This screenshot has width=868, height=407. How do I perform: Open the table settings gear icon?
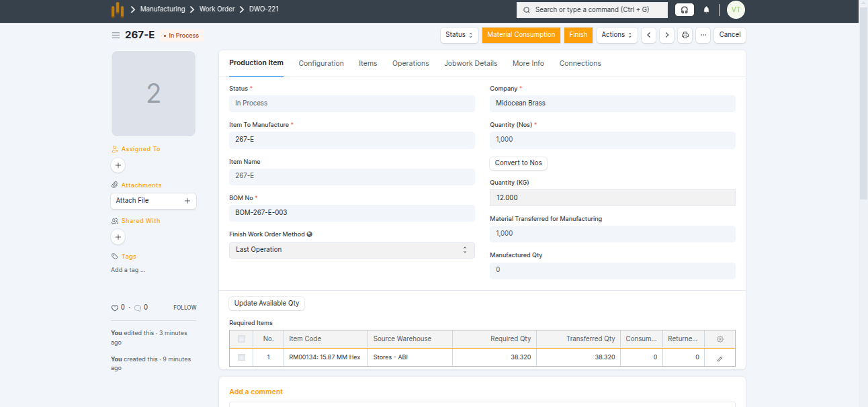click(x=720, y=339)
